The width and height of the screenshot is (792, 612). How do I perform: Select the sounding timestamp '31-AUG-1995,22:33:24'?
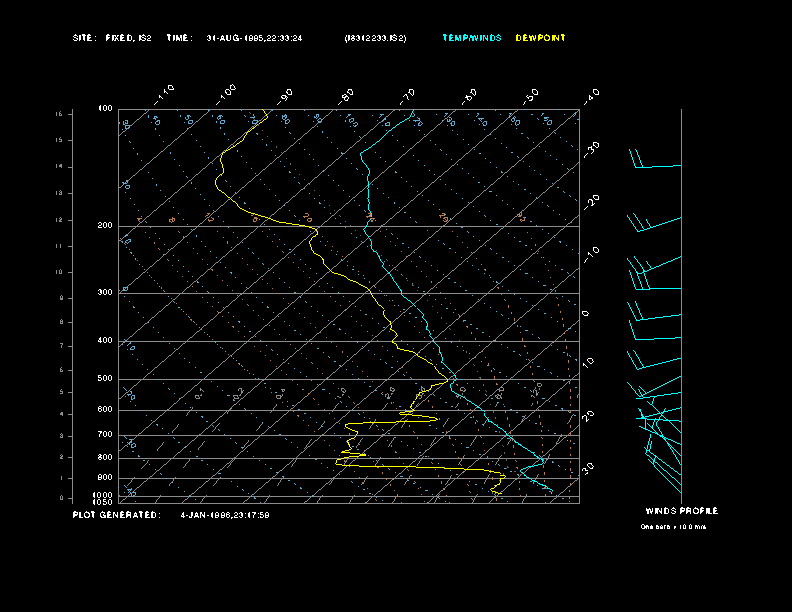pos(254,38)
